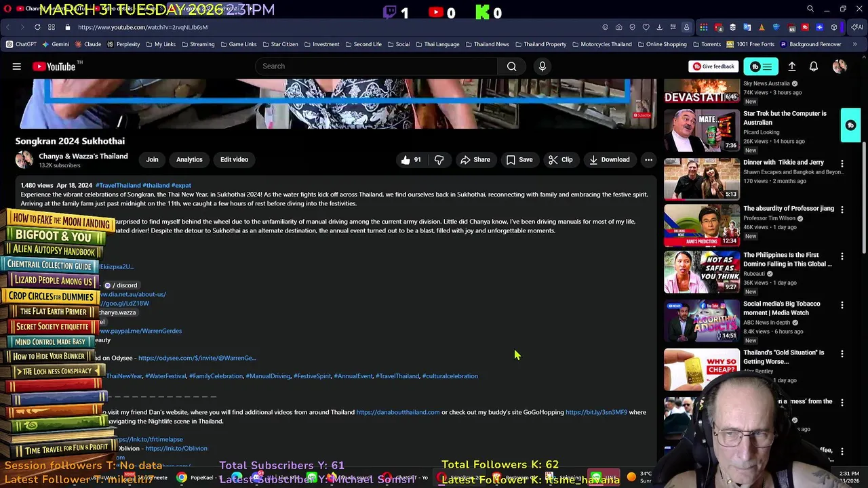The height and width of the screenshot is (488, 868).
Task: Save the video to a playlist
Action: pos(519,160)
